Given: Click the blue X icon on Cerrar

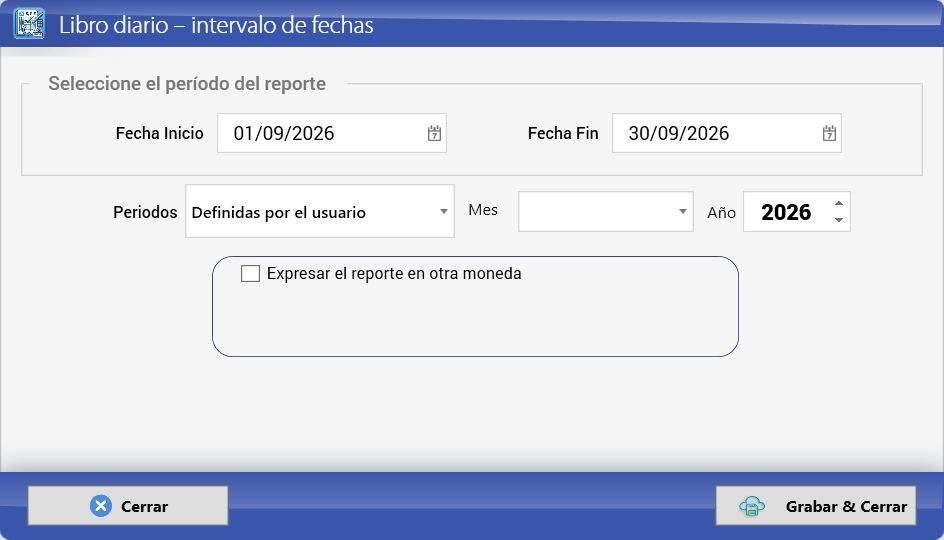Looking at the screenshot, I should pos(101,506).
